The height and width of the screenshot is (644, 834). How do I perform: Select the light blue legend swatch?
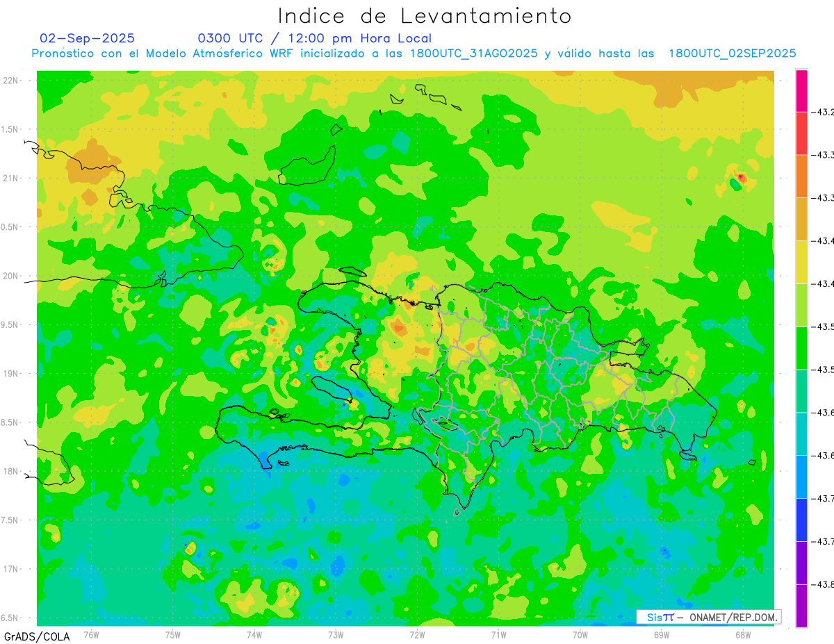coord(801,477)
